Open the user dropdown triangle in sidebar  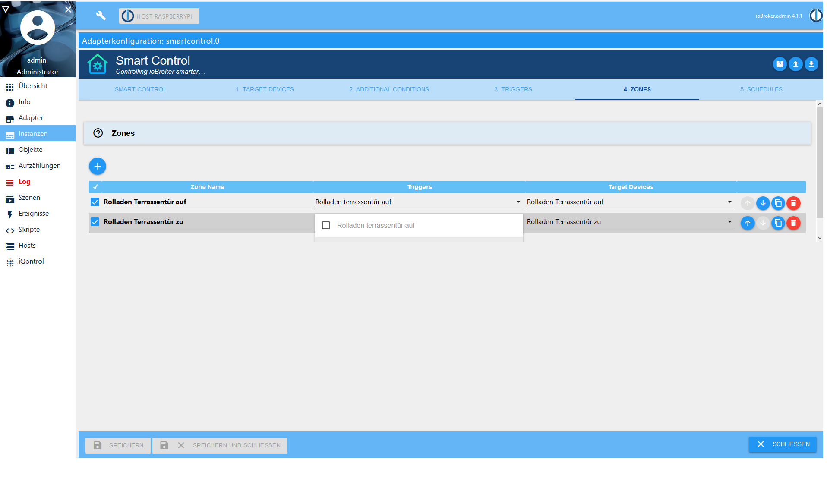[6, 9]
